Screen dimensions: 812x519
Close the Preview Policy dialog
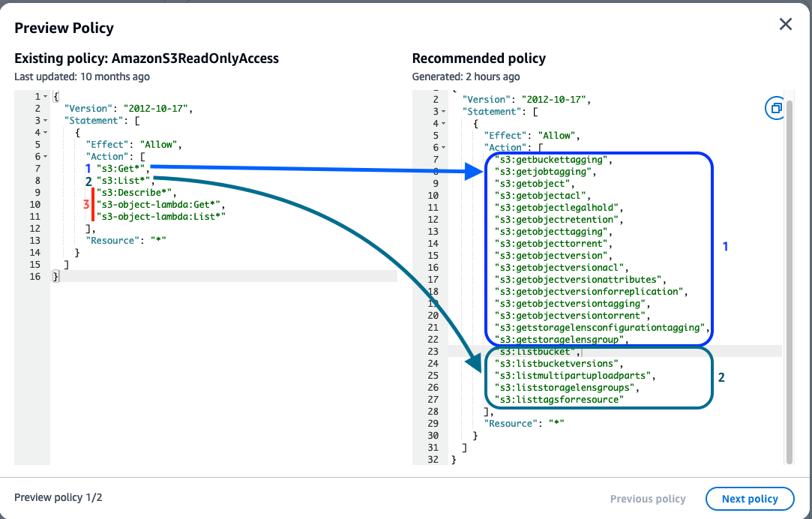[786, 24]
